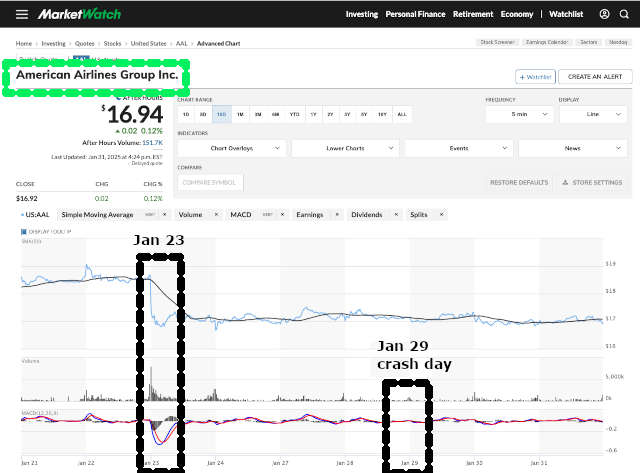
Task: Expand the News dropdown
Action: [x=573, y=148]
